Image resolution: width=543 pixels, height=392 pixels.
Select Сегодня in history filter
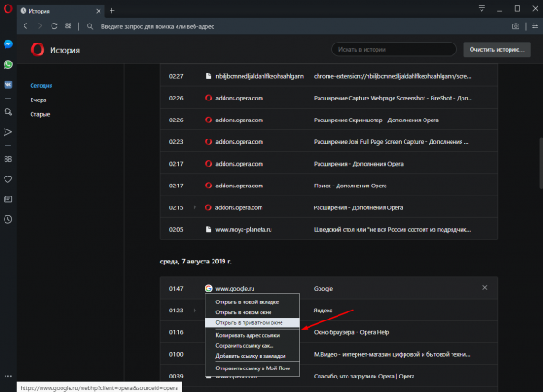(x=42, y=85)
